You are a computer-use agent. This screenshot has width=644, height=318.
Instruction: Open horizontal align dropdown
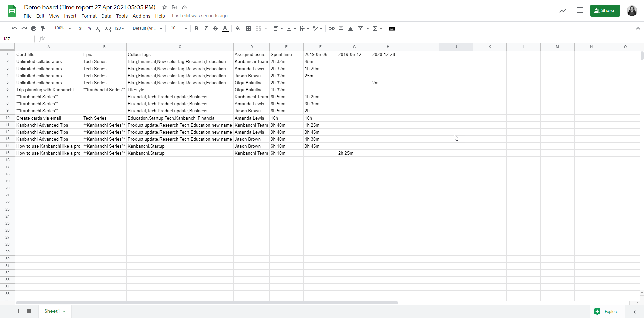click(278, 28)
